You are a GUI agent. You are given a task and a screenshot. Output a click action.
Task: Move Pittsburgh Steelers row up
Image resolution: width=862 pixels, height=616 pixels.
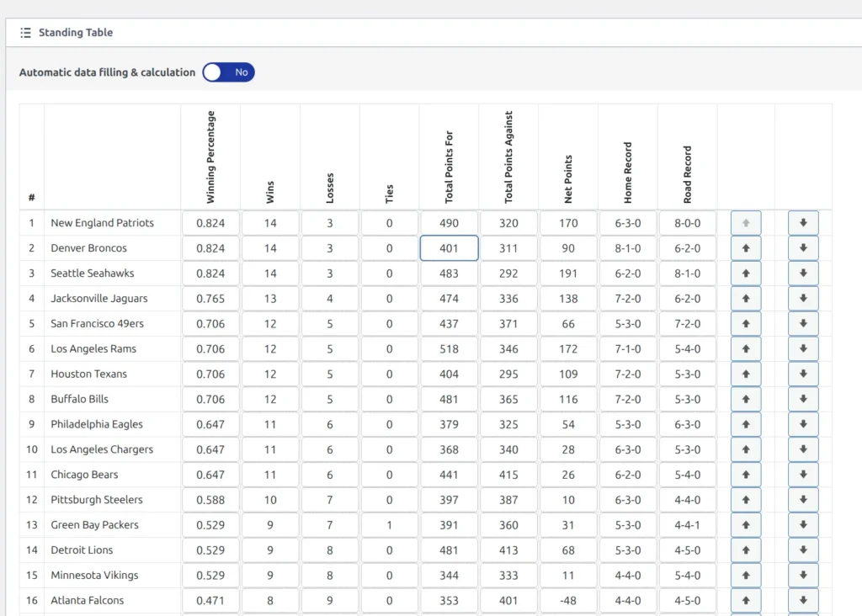(x=746, y=500)
